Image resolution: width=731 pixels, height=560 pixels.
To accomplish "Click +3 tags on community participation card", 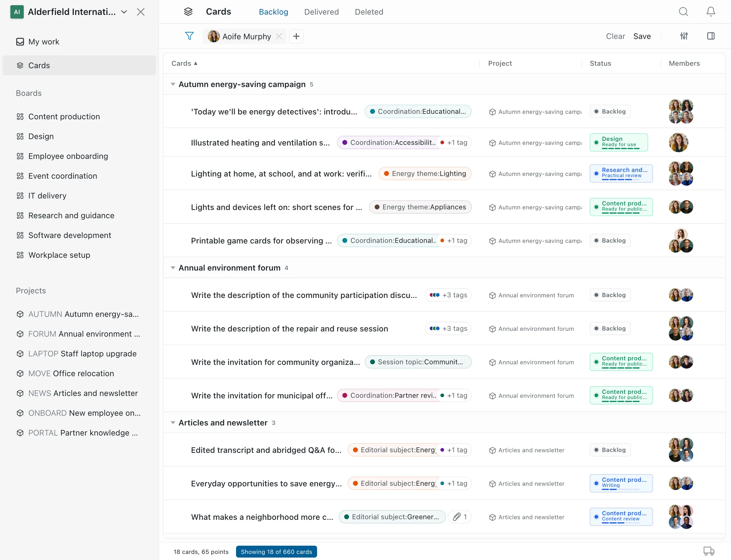I will pos(448,295).
